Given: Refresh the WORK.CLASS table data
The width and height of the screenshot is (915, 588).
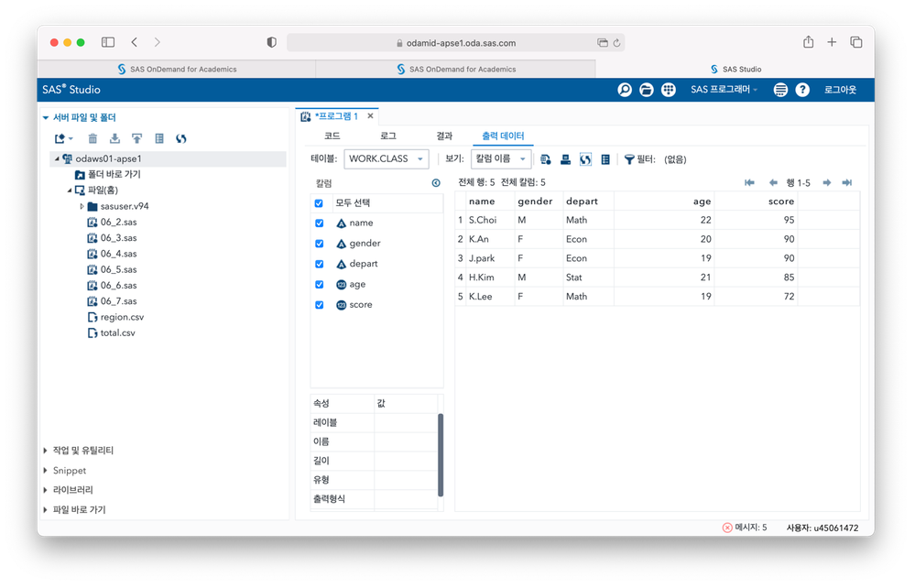Looking at the screenshot, I should [585, 160].
